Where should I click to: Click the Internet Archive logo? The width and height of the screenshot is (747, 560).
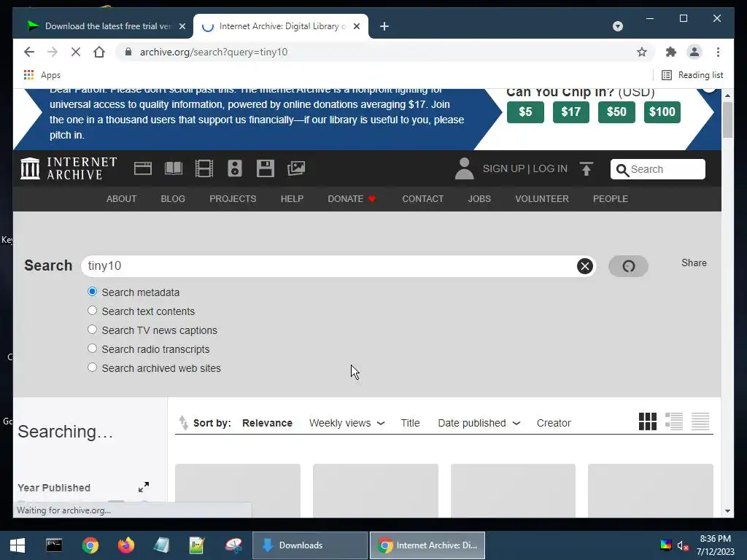(x=69, y=168)
